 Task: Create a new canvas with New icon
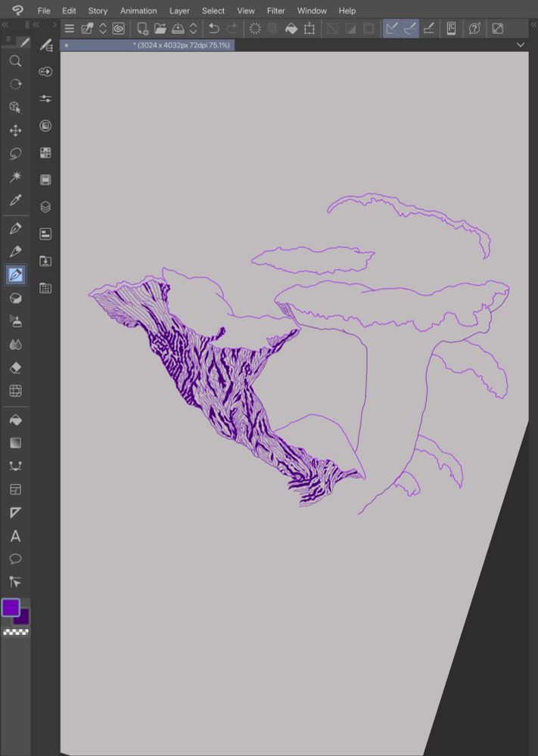pyautogui.click(x=142, y=29)
